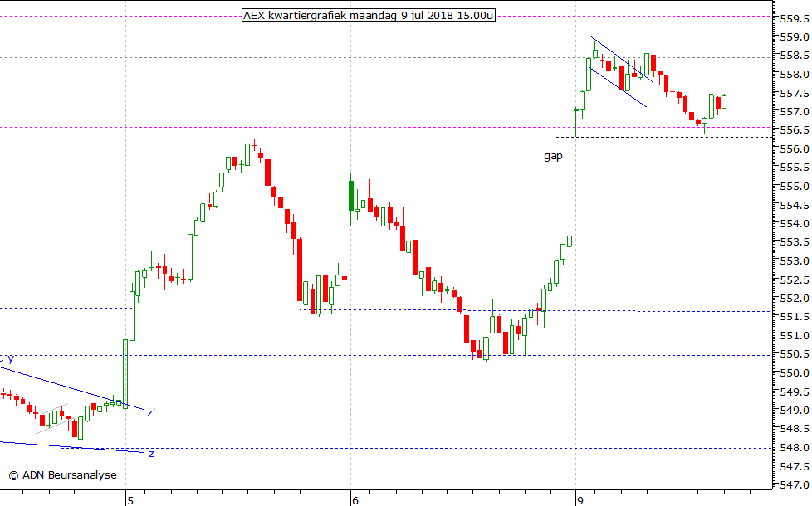The image size is (812, 506).
Task: Select the 558.0 price axis label
Action: point(795,75)
